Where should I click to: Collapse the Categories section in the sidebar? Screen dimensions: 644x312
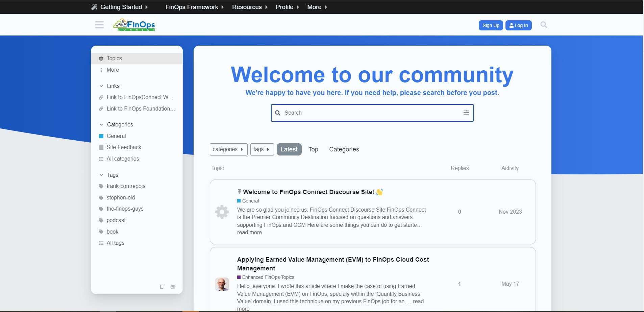(116, 125)
